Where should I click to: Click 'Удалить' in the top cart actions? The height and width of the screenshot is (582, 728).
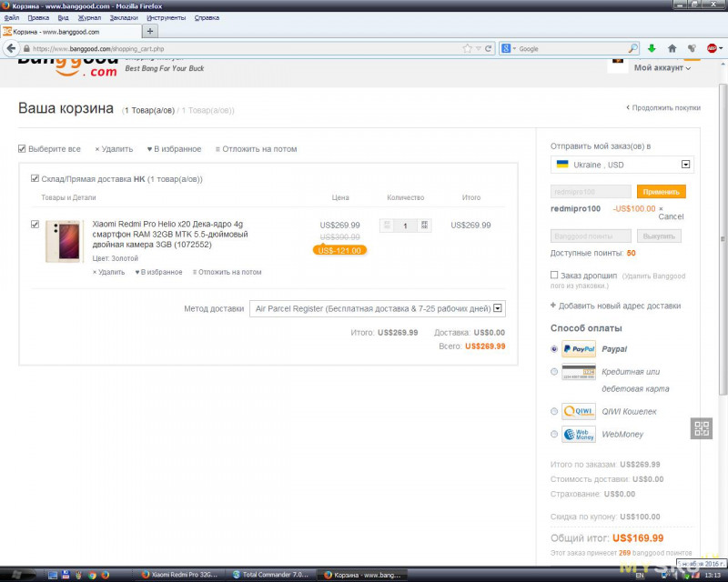(114, 149)
